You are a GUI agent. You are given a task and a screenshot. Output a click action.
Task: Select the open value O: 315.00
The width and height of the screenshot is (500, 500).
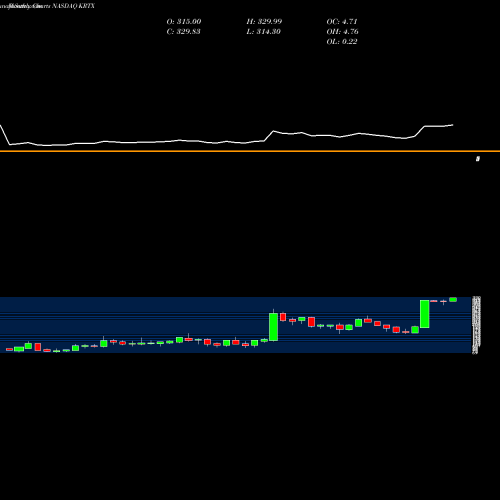pyautogui.click(x=184, y=22)
